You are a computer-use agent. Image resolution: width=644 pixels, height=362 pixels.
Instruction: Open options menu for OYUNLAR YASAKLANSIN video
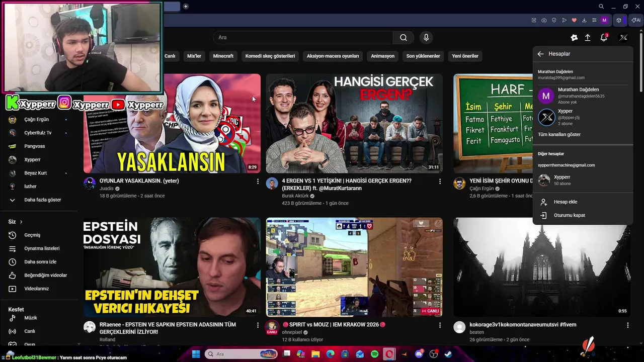[258, 181]
